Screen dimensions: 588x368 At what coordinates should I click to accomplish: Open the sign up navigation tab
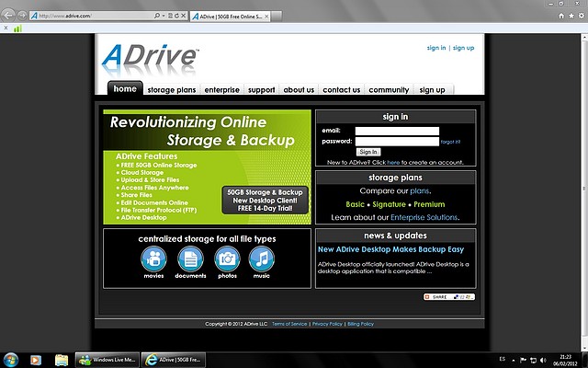click(432, 90)
